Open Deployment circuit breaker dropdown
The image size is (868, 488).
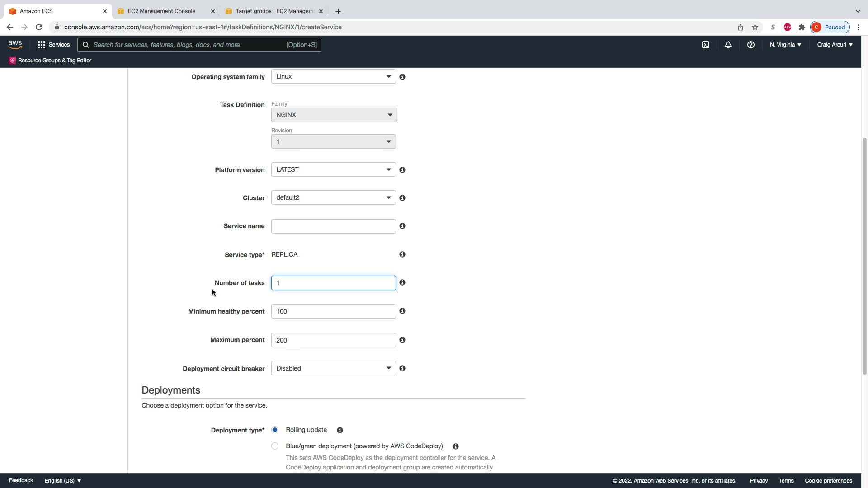(333, 368)
